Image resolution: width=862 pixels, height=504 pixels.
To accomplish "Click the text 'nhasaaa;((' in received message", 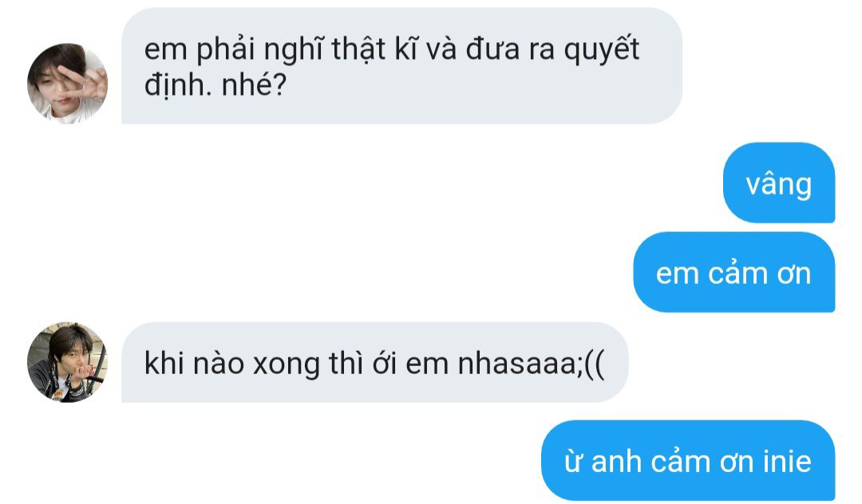I will [x=531, y=364].
